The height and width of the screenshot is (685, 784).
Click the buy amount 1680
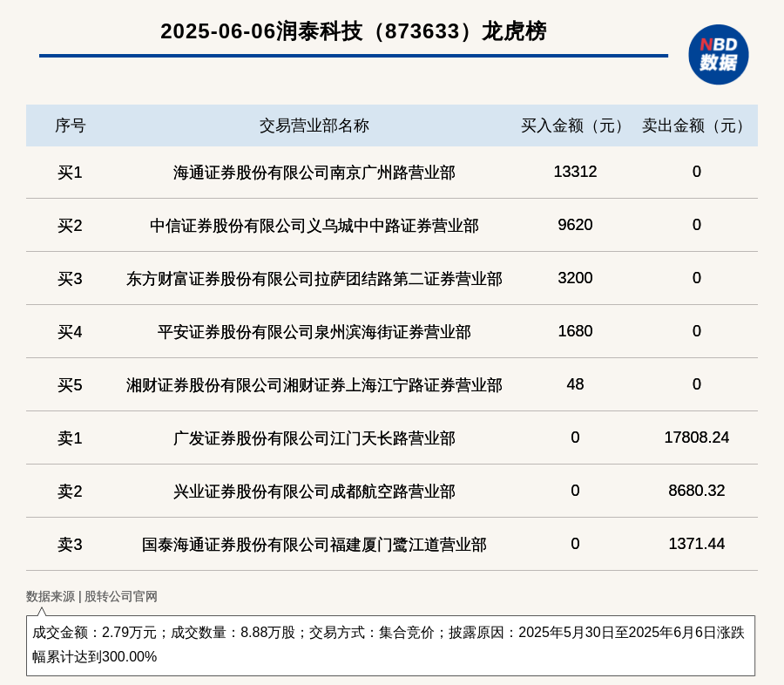click(575, 331)
